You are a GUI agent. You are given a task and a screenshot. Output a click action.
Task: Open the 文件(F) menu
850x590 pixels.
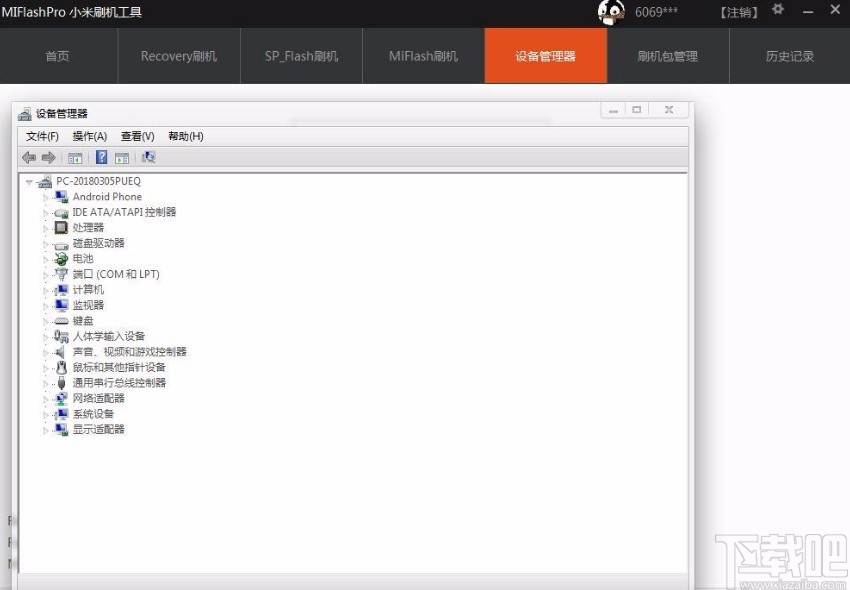[42, 136]
